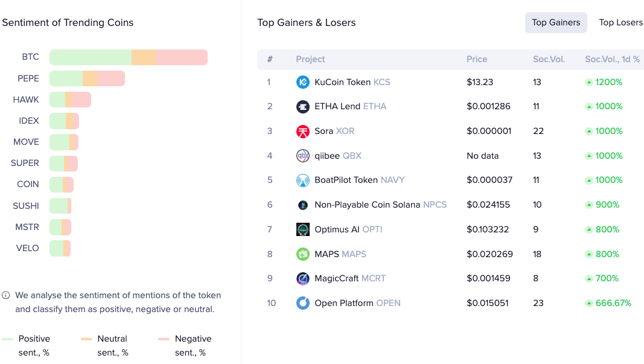The height and width of the screenshot is (364, 644).
Task: Open the qiibee QBX project link
Action: click(338, 156)
